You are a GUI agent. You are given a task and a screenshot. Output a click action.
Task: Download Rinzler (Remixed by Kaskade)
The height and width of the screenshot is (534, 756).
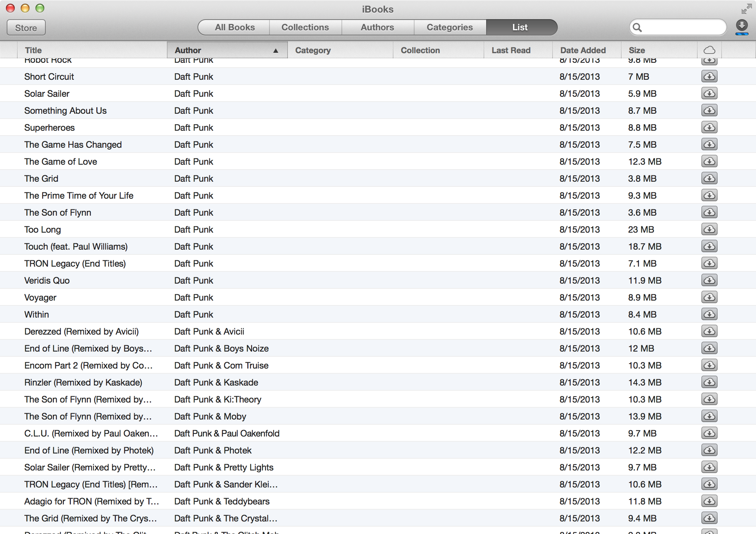(709, 382)
